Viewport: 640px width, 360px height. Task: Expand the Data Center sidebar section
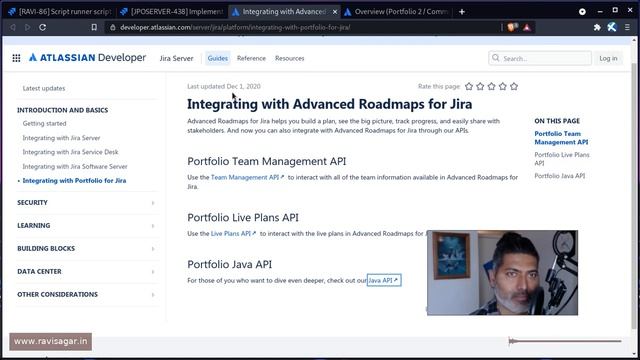click(x=86, y=271)
